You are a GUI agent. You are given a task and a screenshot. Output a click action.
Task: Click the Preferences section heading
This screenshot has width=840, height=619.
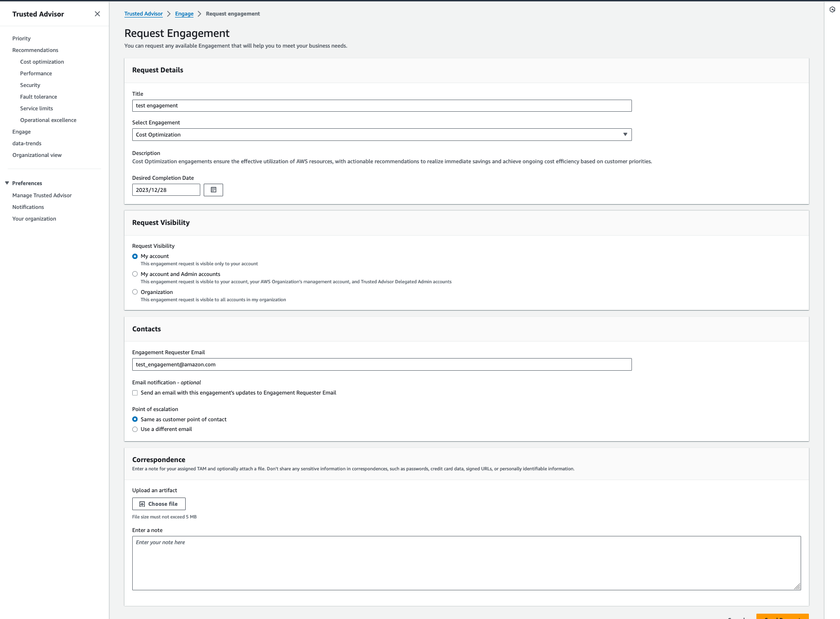pyautogui.click(x=27, y=183)
